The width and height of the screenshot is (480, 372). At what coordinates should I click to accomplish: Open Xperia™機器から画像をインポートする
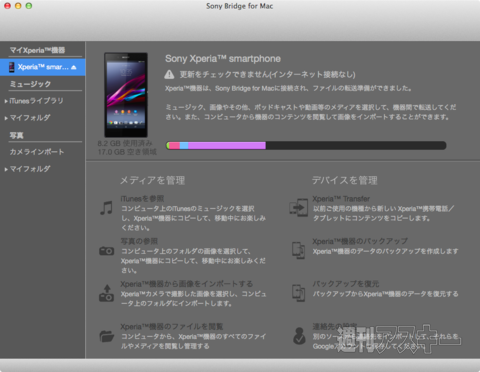(x=187, y=284)
